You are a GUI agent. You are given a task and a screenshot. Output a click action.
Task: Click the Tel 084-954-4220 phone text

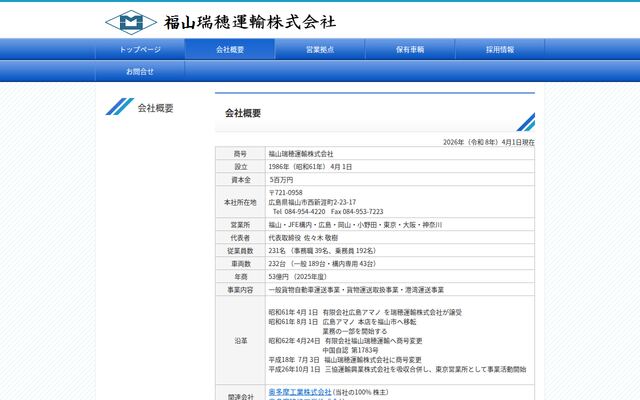pyautogui.click(x=299, y=211)
